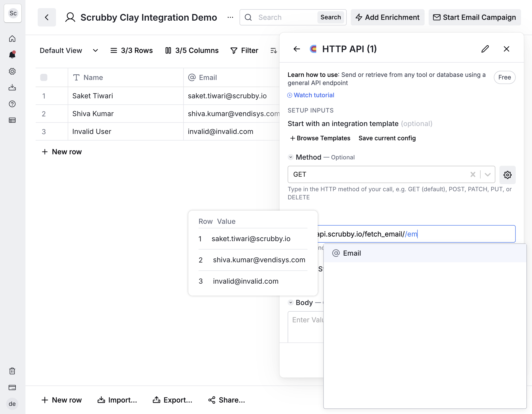
Task: Collapse the Method section
Action: click(291, 157)
